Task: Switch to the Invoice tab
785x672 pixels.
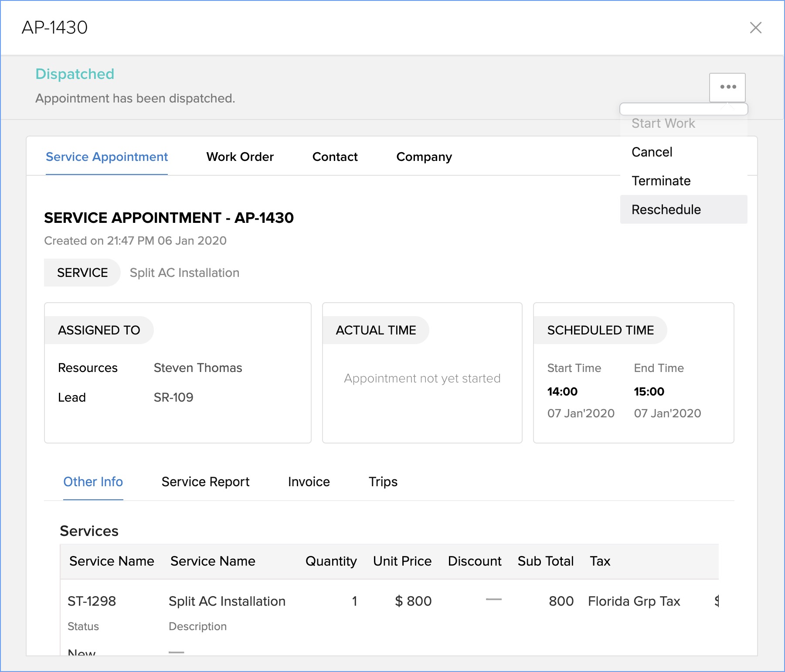Action: [309, 482]
